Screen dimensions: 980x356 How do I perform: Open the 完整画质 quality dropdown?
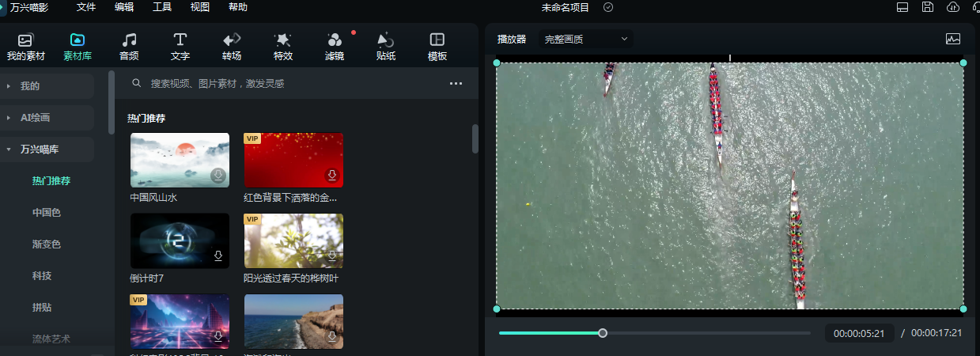[586, 39]
